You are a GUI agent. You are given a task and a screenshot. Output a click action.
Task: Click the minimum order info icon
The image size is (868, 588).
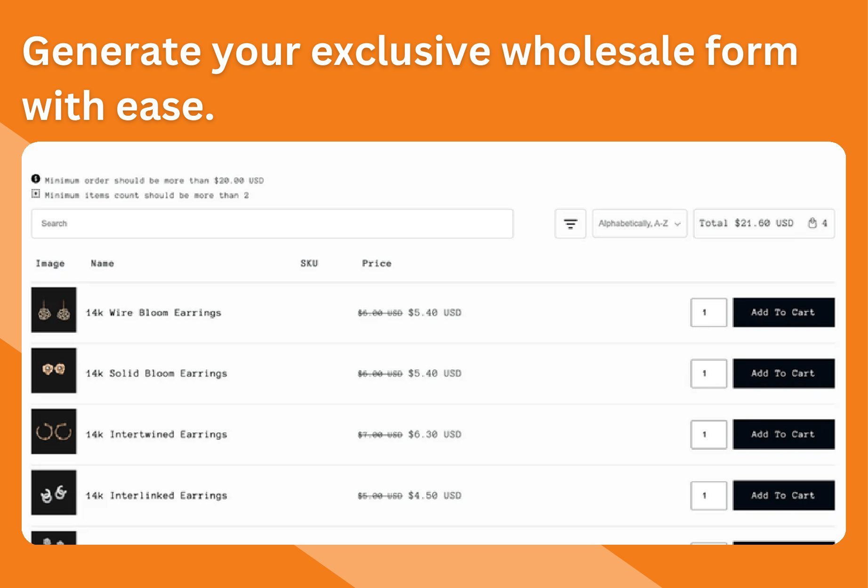coord(36,179)
